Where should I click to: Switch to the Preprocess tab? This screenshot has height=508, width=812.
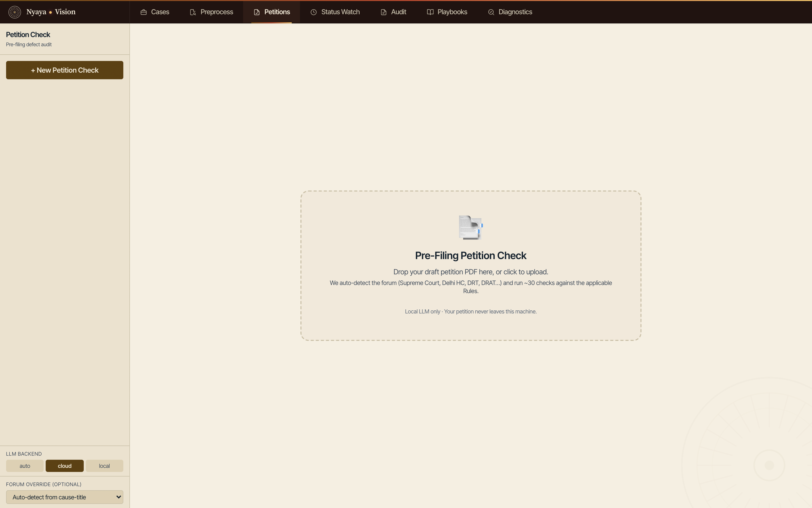tap(211, 12)
